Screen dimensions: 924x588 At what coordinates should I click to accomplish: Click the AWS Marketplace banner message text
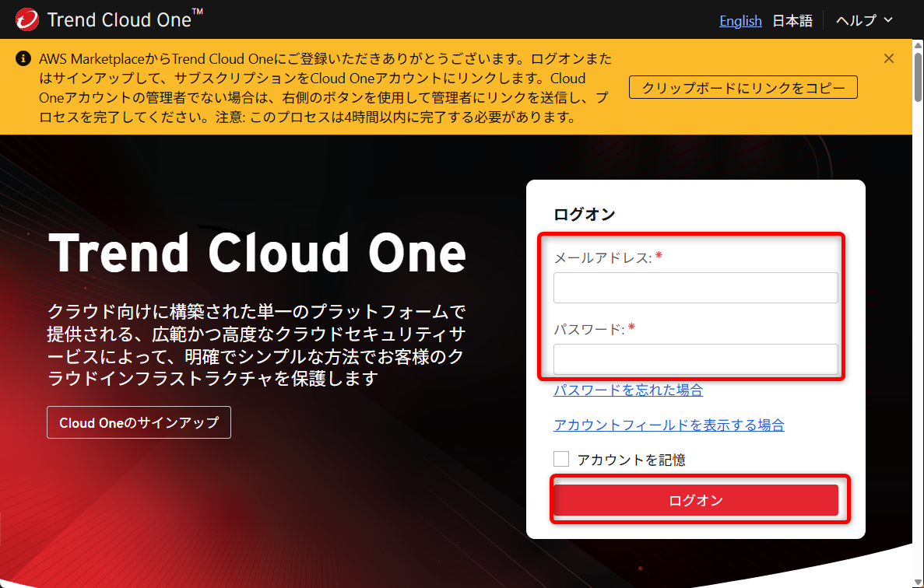[x=325, y=88]
